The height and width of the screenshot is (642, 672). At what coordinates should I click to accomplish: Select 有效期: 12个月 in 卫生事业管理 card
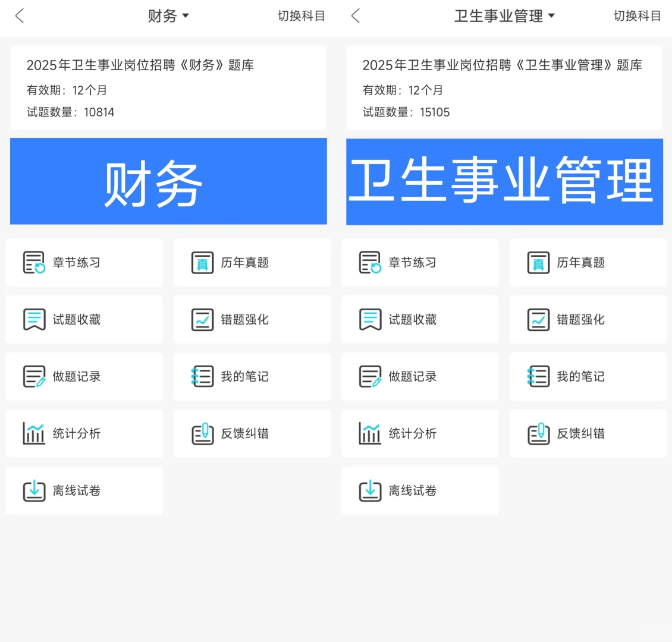pyautogui.click(x=403, y=90)
